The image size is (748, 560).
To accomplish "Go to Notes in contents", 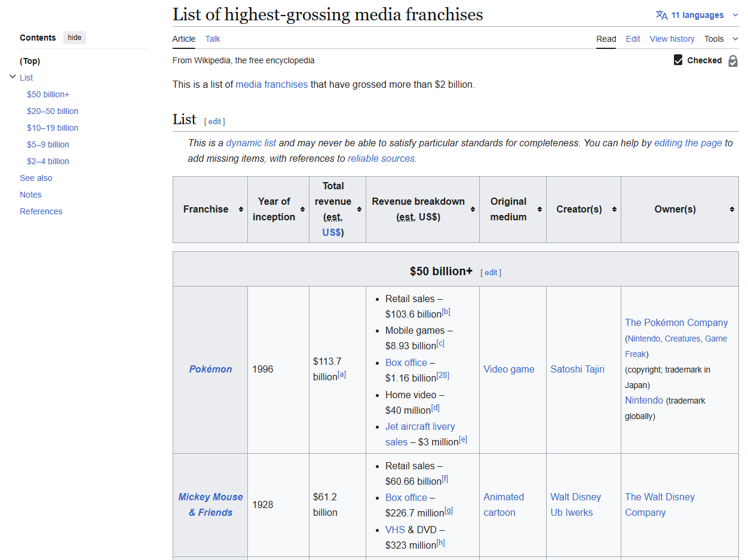I will click(30, 195).
